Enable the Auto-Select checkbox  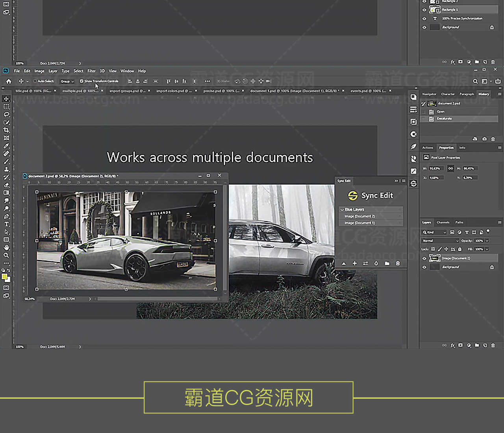(35, 81)
